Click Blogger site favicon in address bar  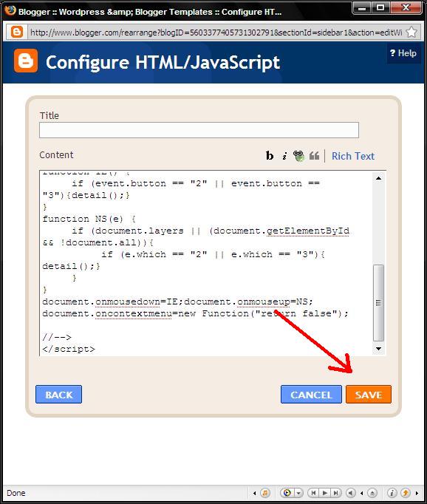coord(17,32)
